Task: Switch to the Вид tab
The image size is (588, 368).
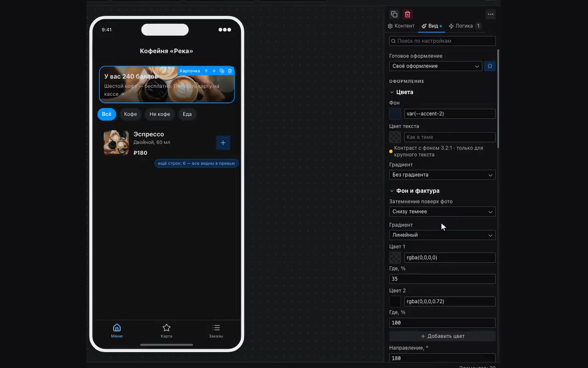Action: click(432, 26)
